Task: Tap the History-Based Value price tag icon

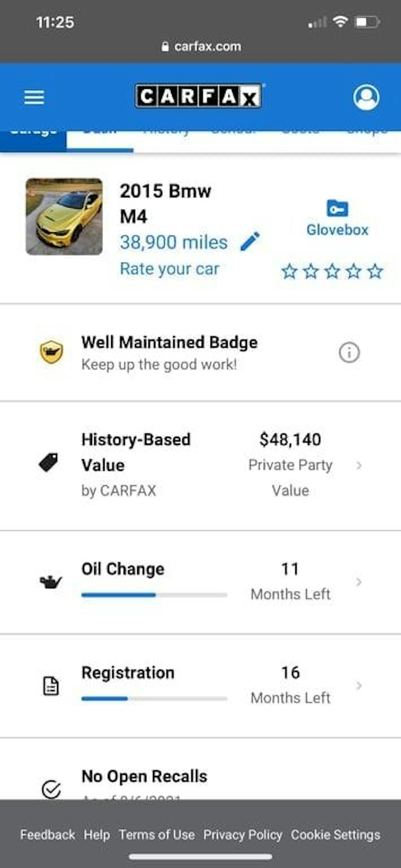Action: click(x=48, y=462)
